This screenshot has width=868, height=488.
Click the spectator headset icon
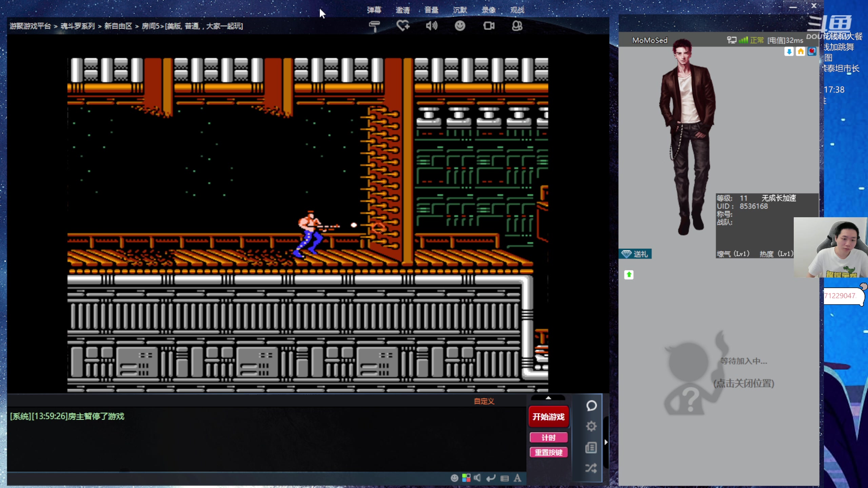coord(517,26)
